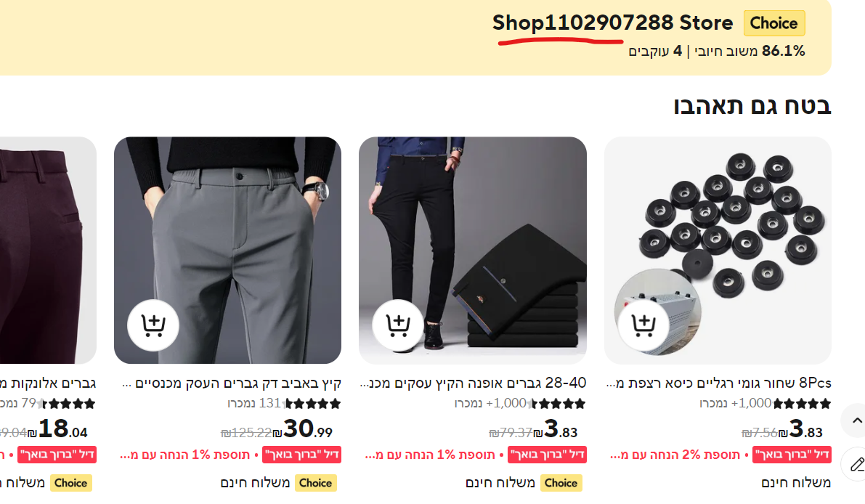Open Shop1102907288 Store page
This screenshot has height=504, width=865.
tap(612, 23)
